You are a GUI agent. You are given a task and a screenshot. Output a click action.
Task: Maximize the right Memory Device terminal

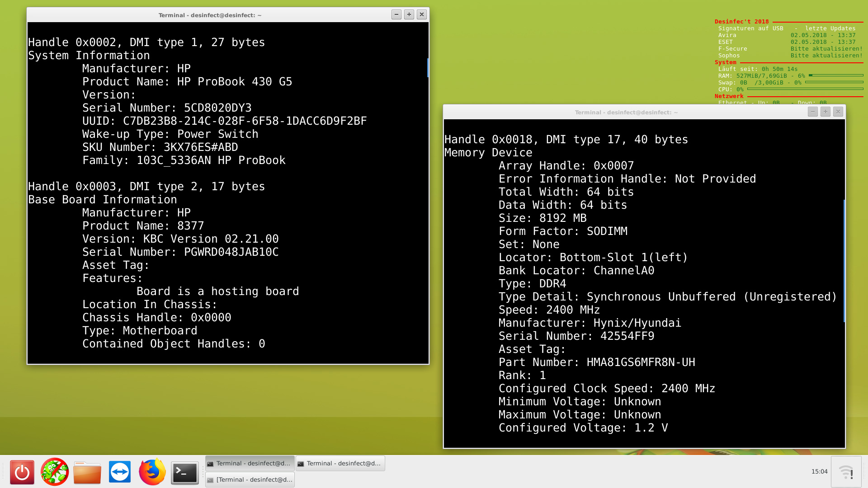pos(826,112)
